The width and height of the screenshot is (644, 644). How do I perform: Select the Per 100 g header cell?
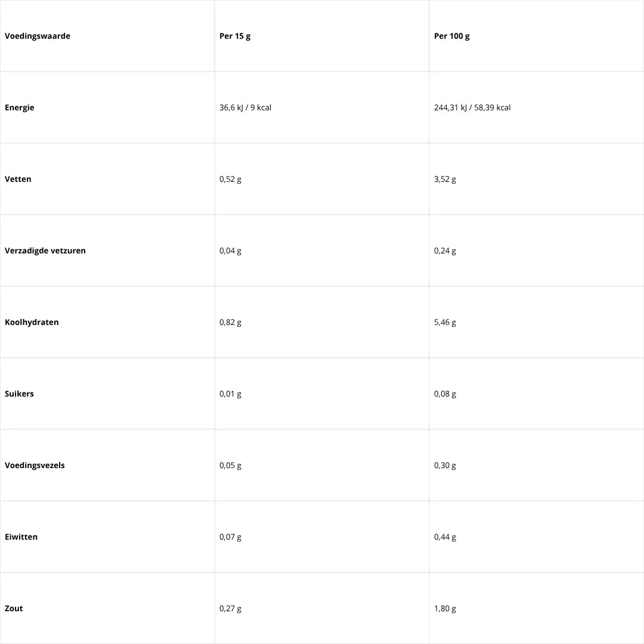[x=452, y=36]
